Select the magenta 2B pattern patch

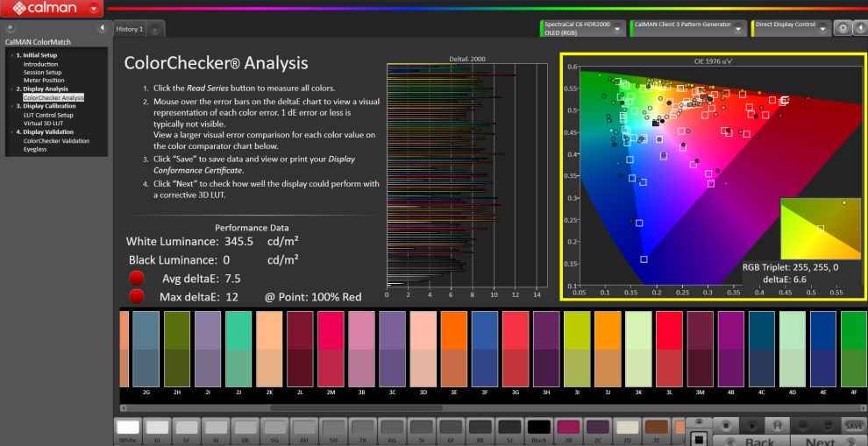click(x=568, y=428)
